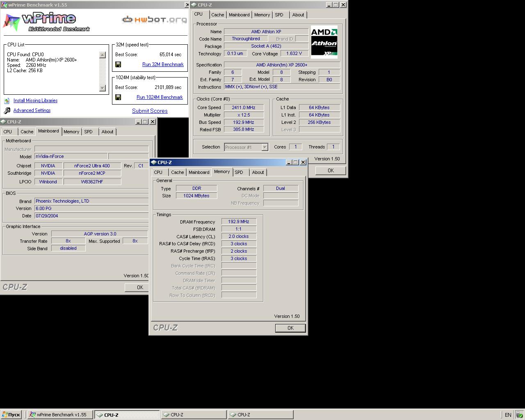Click OK in the CPU-Z memory window

(290, 328)
